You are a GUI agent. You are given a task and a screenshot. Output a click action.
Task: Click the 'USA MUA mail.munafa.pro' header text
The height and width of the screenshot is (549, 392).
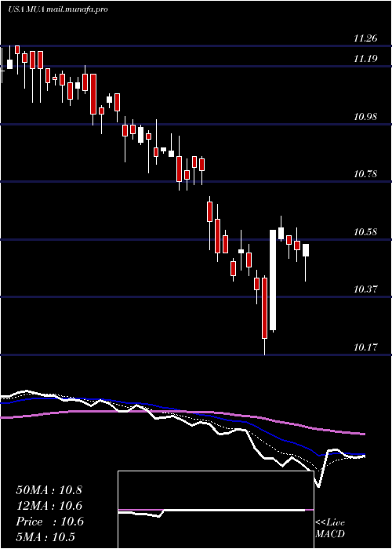pos(58,9)
